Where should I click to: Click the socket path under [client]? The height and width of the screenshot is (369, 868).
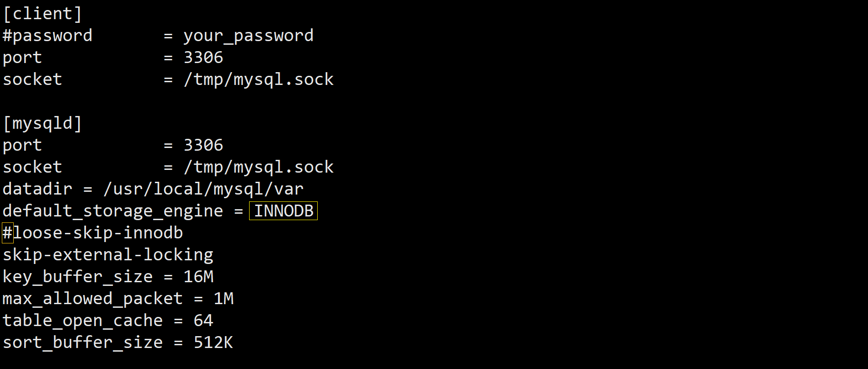coord(258,79)
